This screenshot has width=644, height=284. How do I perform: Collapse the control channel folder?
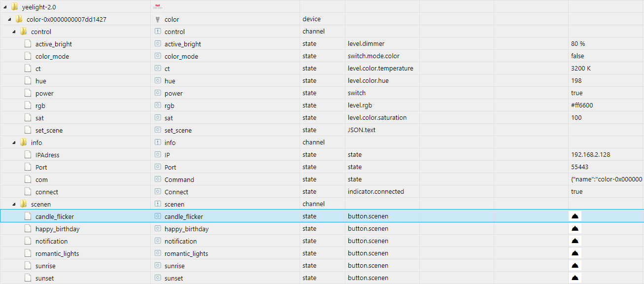(x=14, y=32)
